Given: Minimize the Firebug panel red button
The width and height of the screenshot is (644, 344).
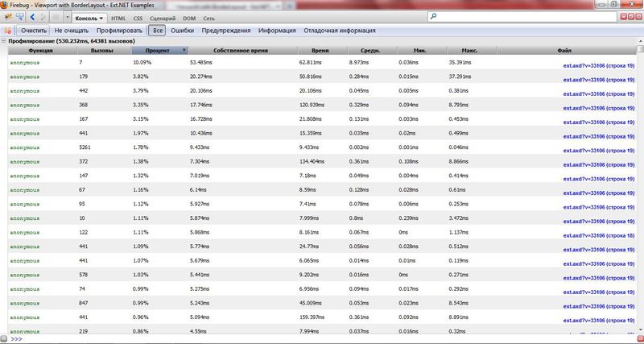Looking at the screenshot, I should (623, 16).
